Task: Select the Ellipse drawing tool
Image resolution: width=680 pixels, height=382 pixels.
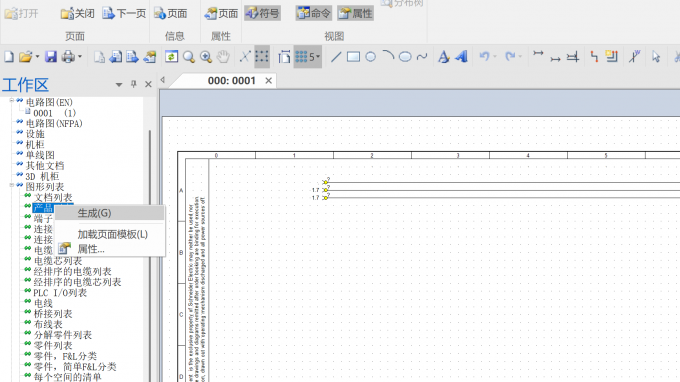Action: [405, 57]
